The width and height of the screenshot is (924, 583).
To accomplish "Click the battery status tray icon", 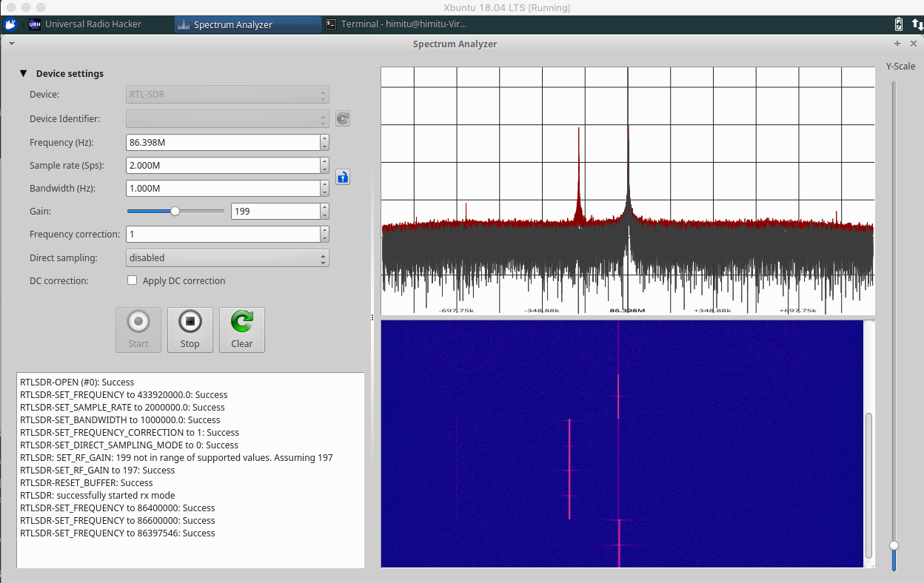I will click(x=899, y=24).
